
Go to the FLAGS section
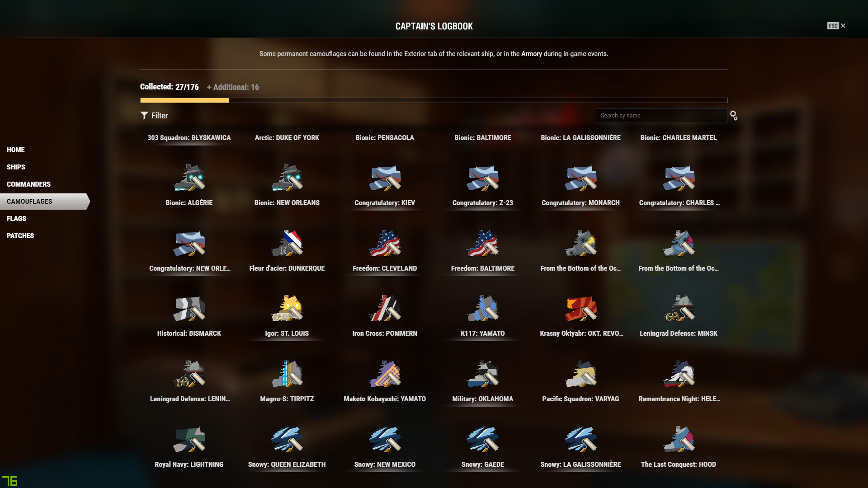[x=16, y=219]
